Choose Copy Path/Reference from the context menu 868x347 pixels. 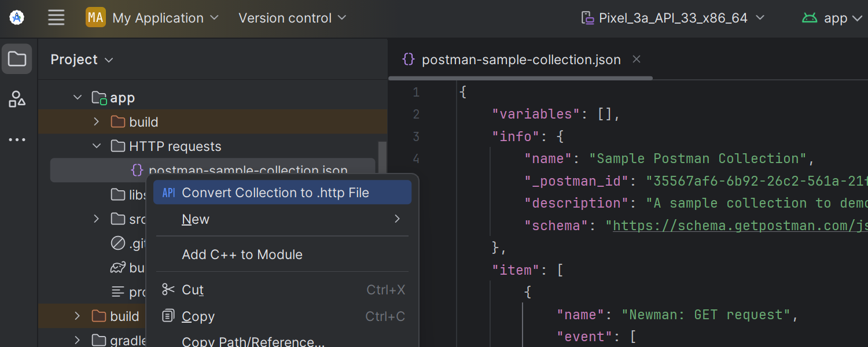(x=282, y=341)
